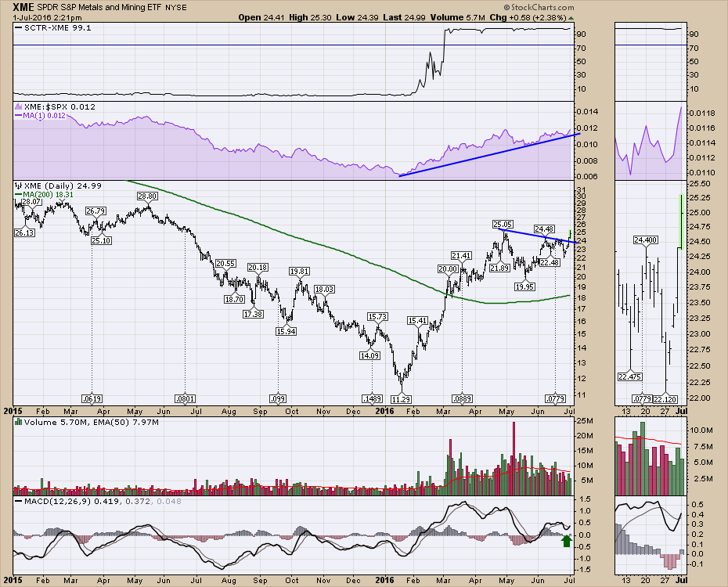The width and height of the screenshot is (728, 587).
Task: Click the MA(1) 0.012 legend label
Action: [x=41, y=115]
